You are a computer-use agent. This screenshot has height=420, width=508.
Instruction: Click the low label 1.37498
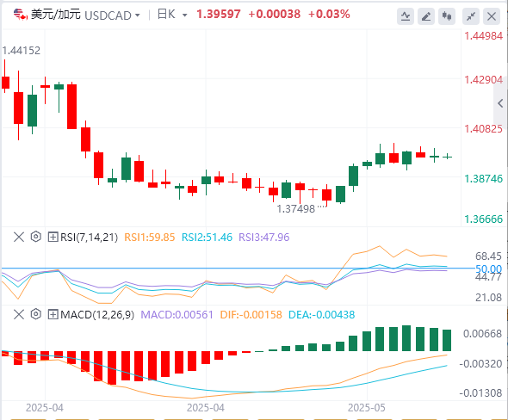pos(296,209)
